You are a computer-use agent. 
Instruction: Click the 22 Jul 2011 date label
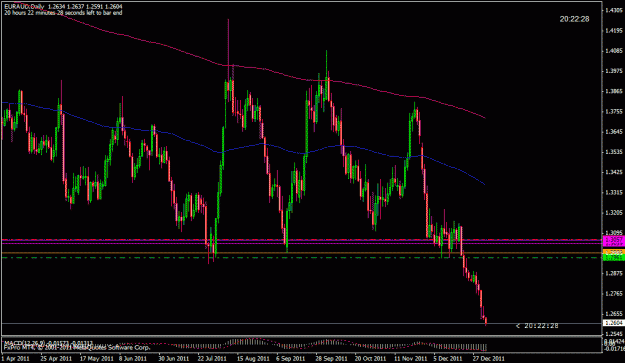pos(212,359)
